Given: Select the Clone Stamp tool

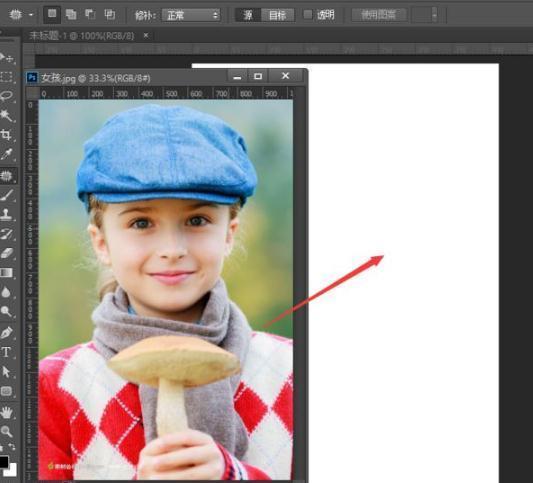Looking at the screenshot, I should [x=7, y=215].
